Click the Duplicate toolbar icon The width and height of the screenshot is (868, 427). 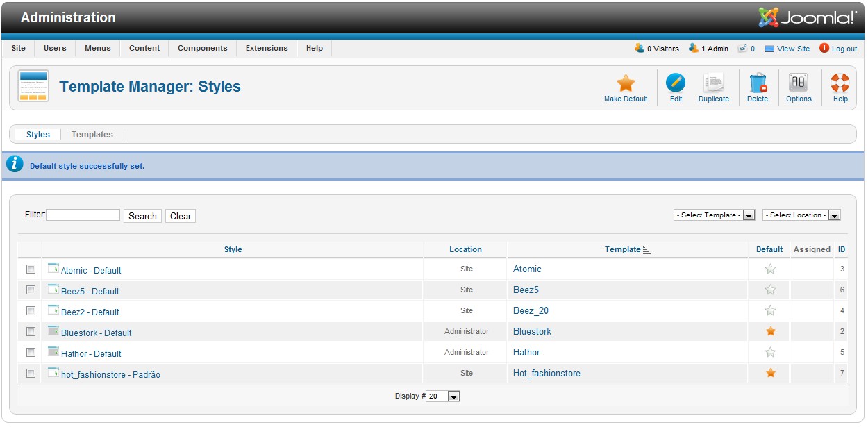click(713, 83)
